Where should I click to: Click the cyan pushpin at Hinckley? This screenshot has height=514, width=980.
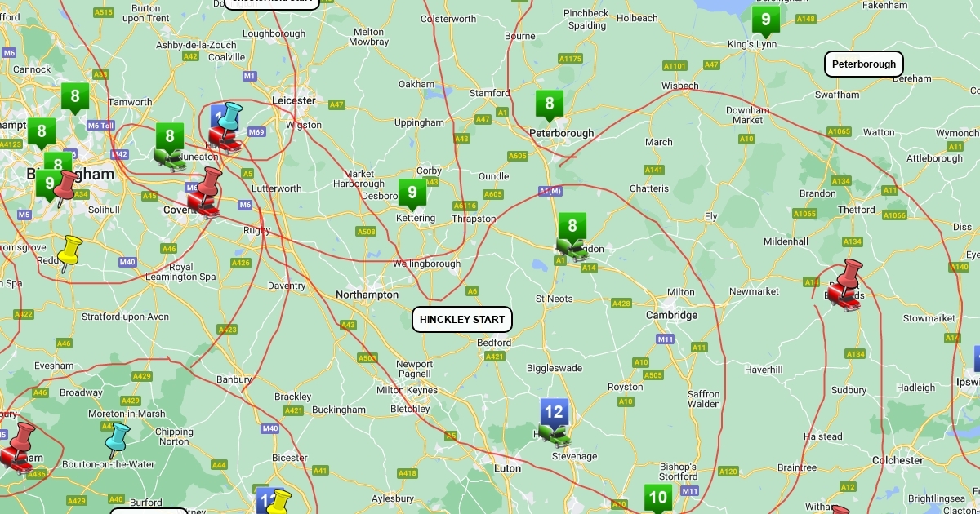[230, 118]
